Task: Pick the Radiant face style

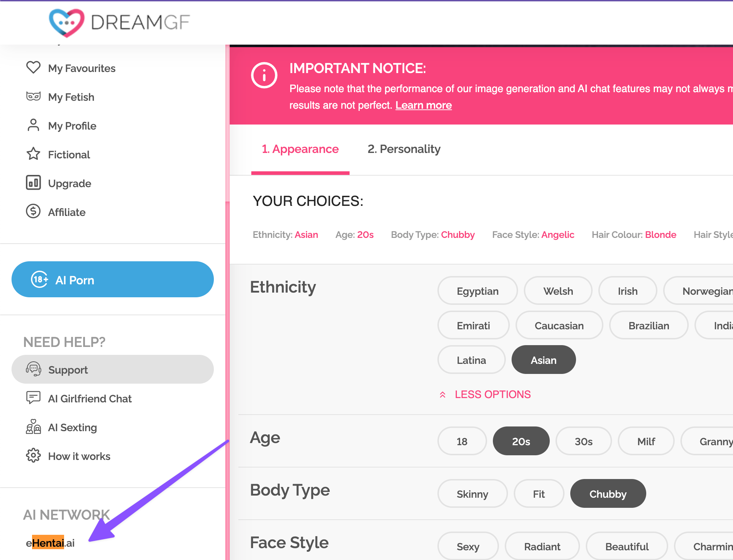Action: pos(542,546)
